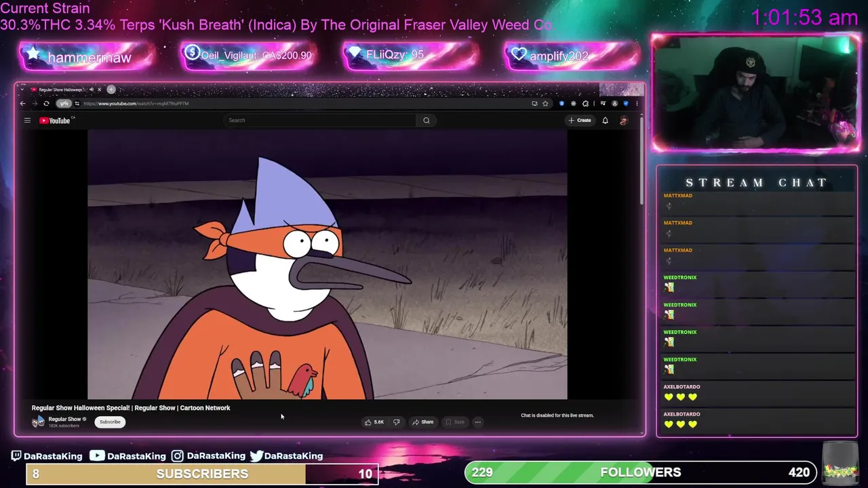
Task: Click the video title Regular Show Halloween Special
Action: pos(131,408)
